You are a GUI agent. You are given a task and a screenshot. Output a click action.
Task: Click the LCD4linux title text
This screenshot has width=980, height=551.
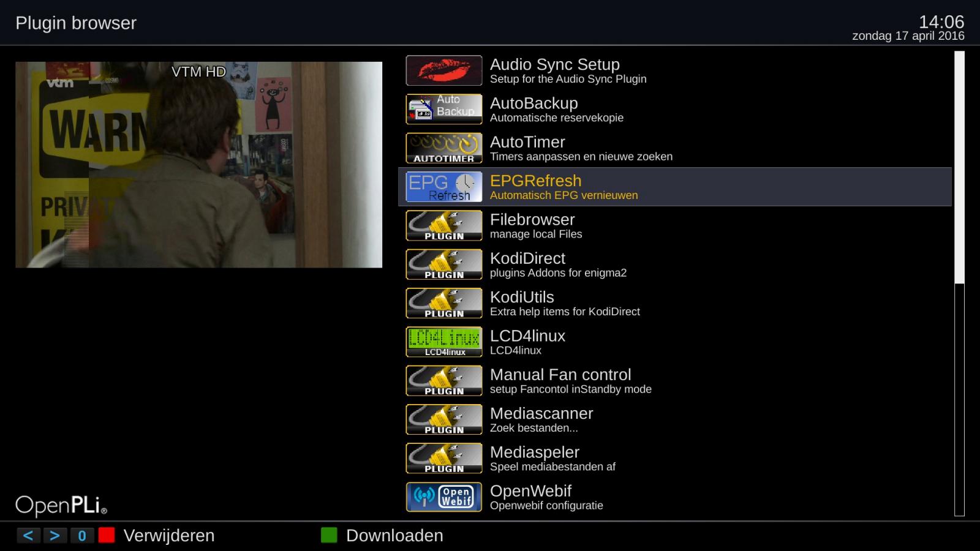[527, 336]
